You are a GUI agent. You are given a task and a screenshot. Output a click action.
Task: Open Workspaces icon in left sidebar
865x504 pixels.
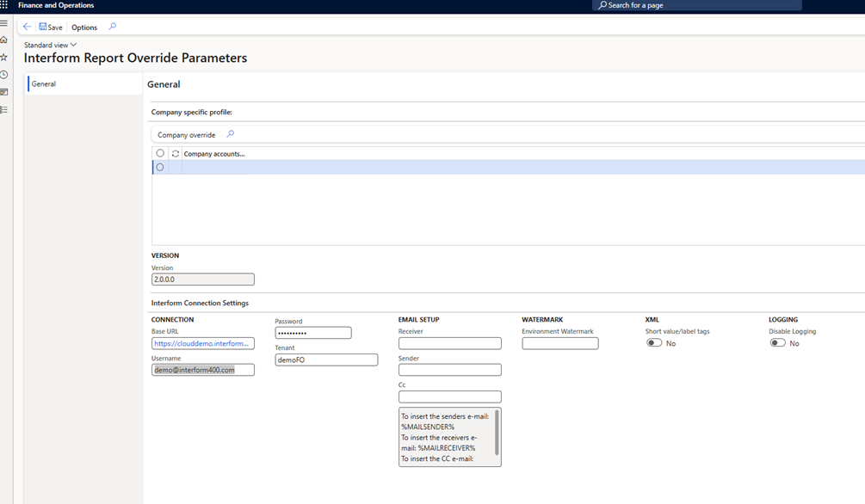tap(4, 92)
